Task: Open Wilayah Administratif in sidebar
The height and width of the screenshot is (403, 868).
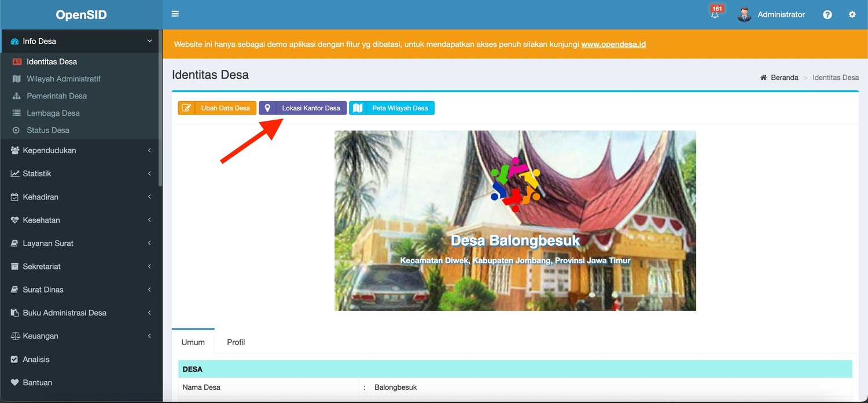Action: click(x=64, y=79)
